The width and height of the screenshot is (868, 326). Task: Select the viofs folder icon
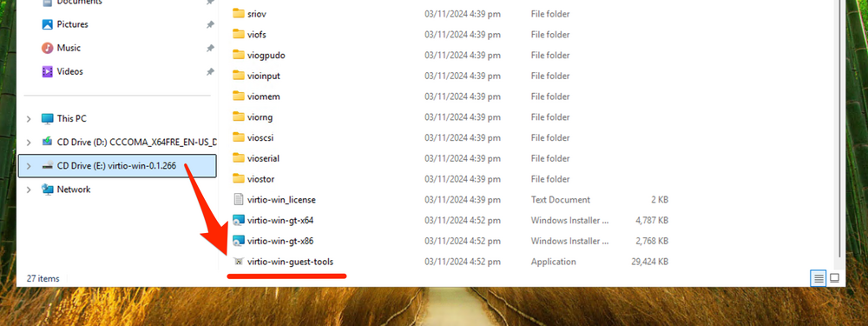point(239,35)
